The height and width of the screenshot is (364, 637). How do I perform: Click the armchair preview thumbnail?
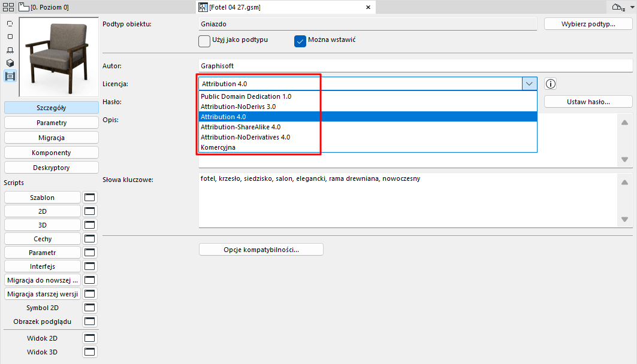(x=59, y=57)
